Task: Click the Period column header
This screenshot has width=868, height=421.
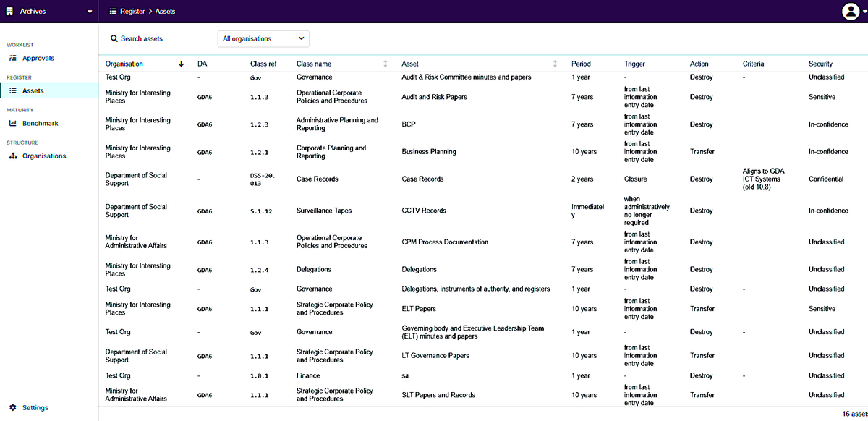Action: point(581,64)
